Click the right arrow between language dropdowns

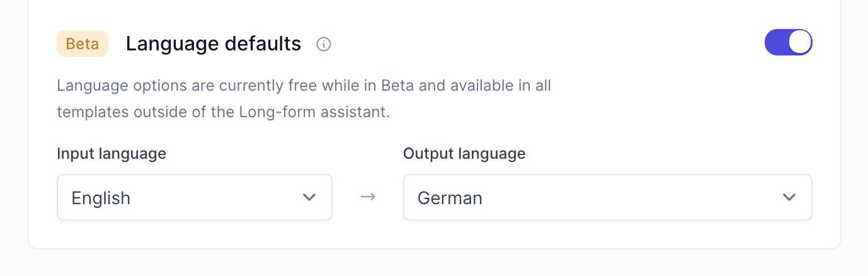pyautogui.click(x=368, y=197)
